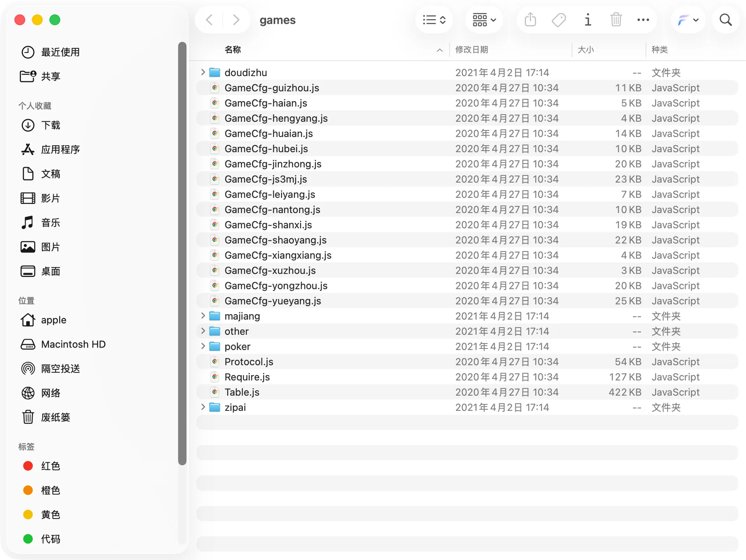The width and height of the screenshot is (746, 560).
Task: Click the more actions ellipsis icon
Action: point(643,20)
